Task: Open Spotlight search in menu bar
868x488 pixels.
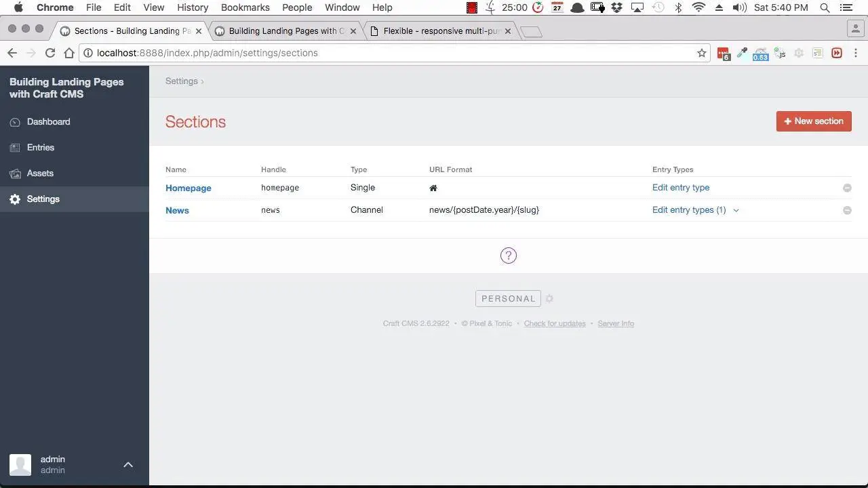Action: point(825,7)
